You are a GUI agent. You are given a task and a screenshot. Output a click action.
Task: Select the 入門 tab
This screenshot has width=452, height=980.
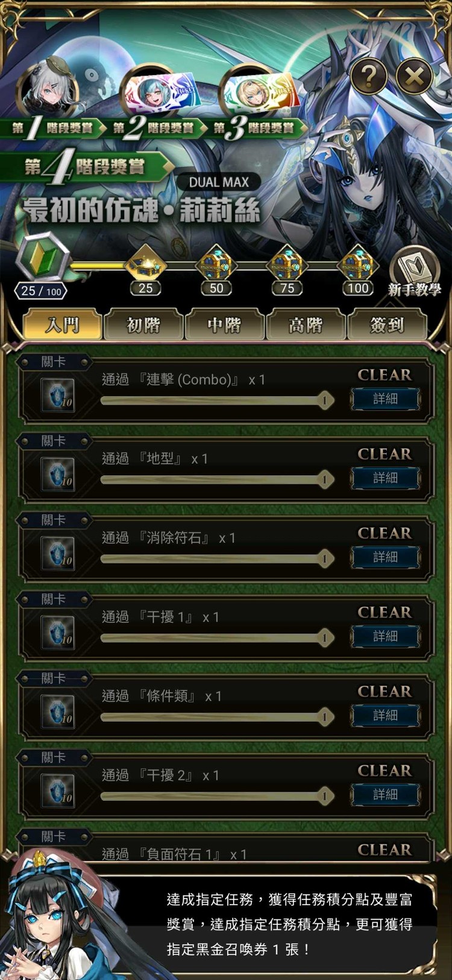[62, 325]
